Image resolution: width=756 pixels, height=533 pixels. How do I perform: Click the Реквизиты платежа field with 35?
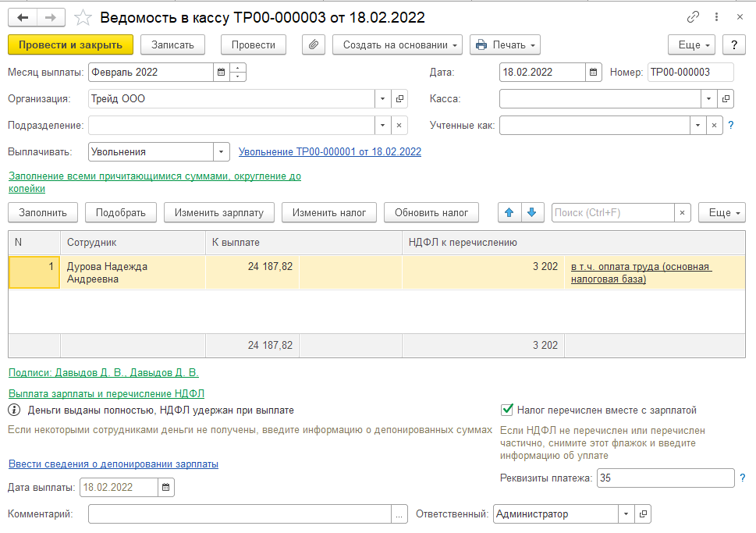665,478
